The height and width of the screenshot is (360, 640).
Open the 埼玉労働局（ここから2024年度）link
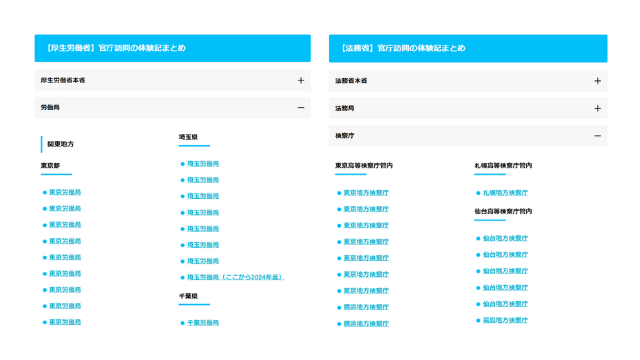pyautogui.click(x=236, y=277)
